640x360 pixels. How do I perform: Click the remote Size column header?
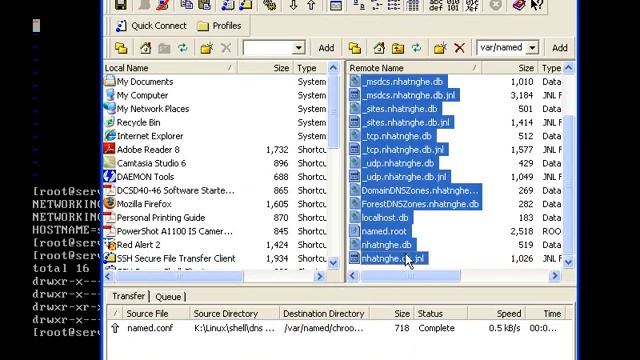510,68
